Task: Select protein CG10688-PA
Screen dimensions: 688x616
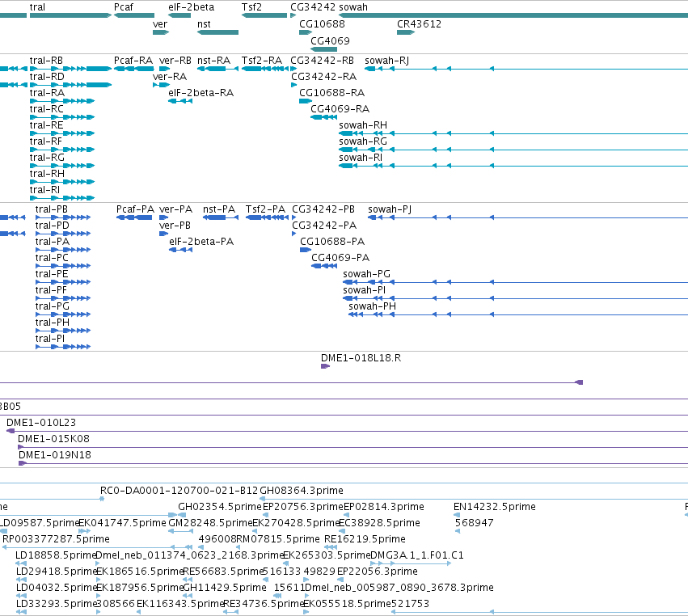Action: 332,243
